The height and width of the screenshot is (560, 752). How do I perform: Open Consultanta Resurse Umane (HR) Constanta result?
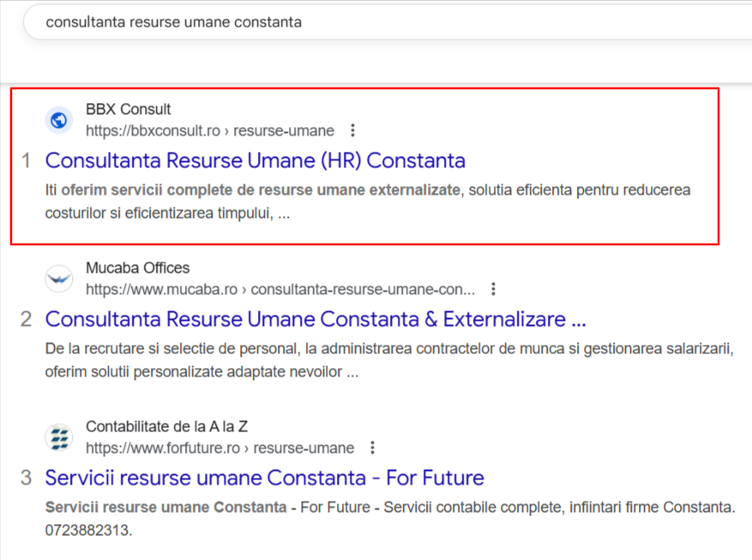point(256,160)
